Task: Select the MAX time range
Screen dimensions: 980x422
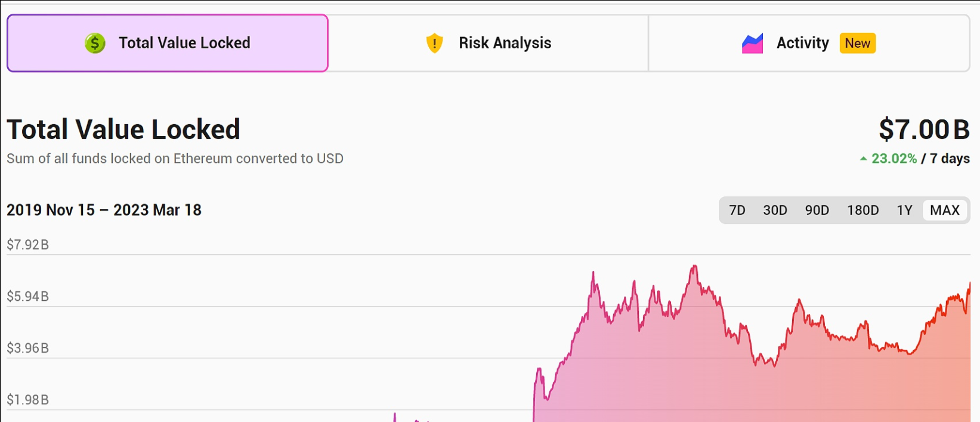Action: coord(944,210)
